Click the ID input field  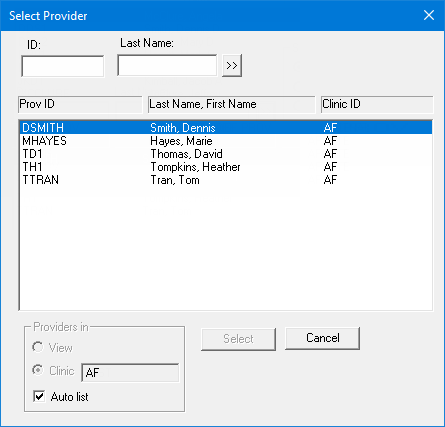pyautogui.click(x=63, y=66)
